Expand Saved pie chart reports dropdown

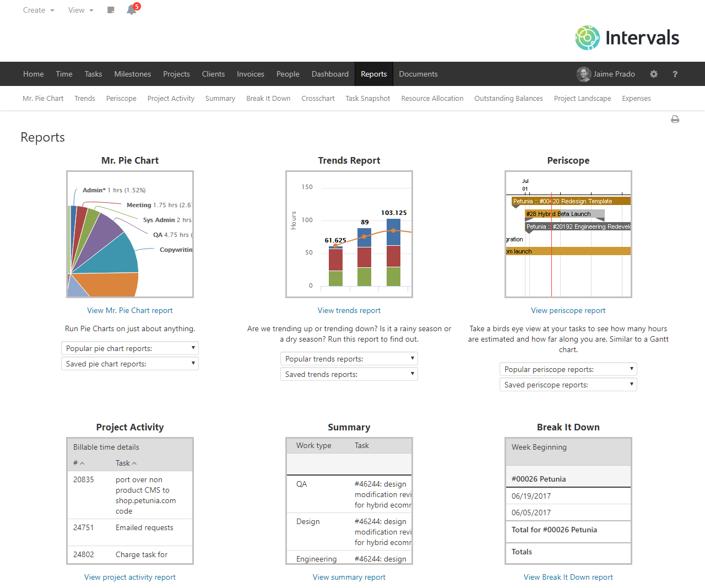pyautogui.click(x=130, y=364)
